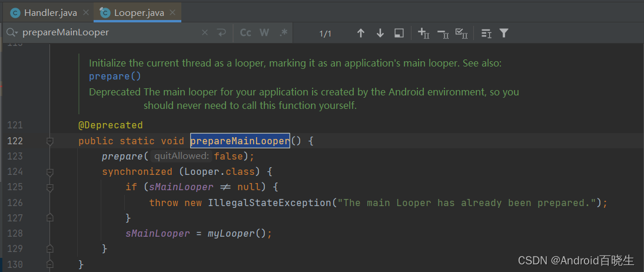Collapse if block at line 125
Screen dimensions: 644x272
coord(50,187)
